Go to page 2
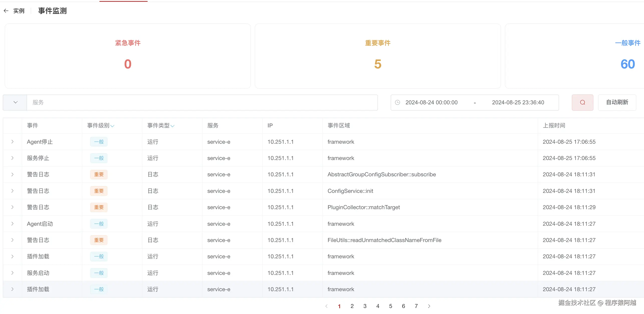Screen dimensions: 644x314 (x=352, y=306)
